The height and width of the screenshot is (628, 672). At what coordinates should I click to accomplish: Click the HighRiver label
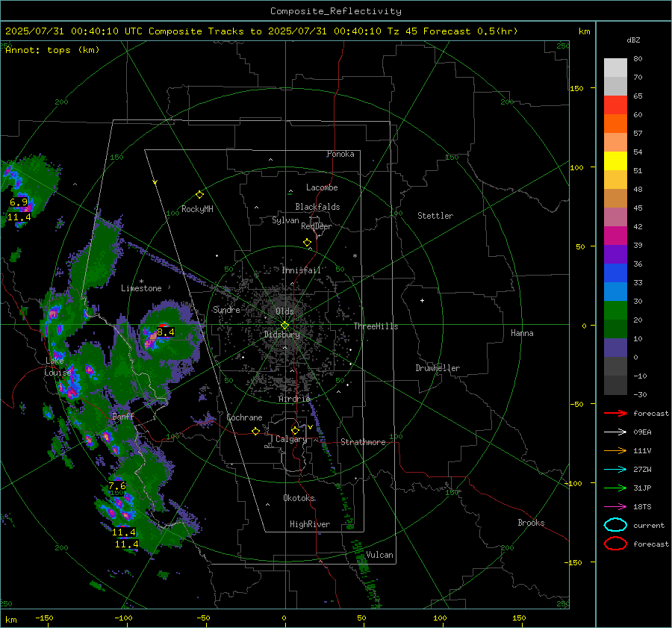coord(309,524)
